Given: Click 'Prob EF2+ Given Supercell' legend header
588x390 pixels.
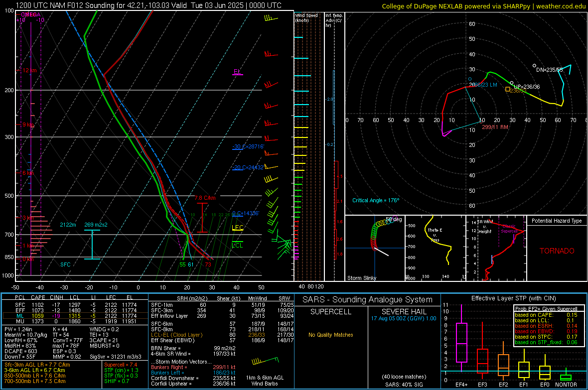Looking at the screenshot, I should [546, 309].
